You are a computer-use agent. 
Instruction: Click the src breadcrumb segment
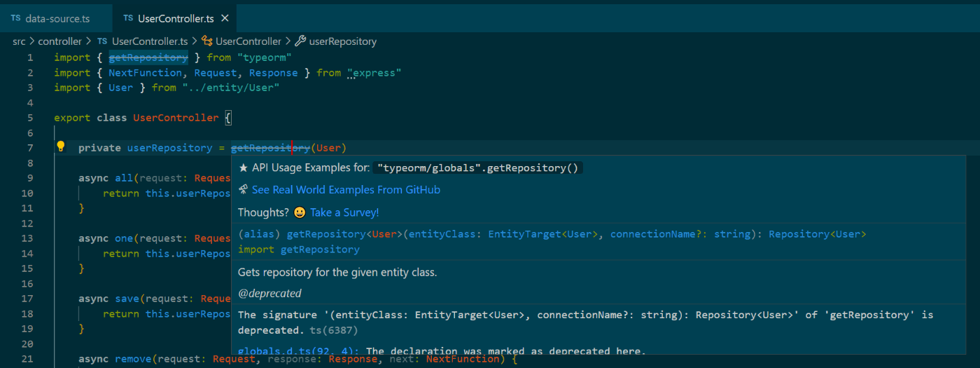tap(19, 41)
